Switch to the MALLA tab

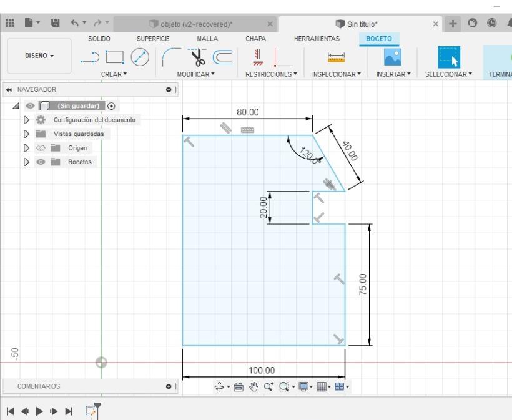click(207, 39)
